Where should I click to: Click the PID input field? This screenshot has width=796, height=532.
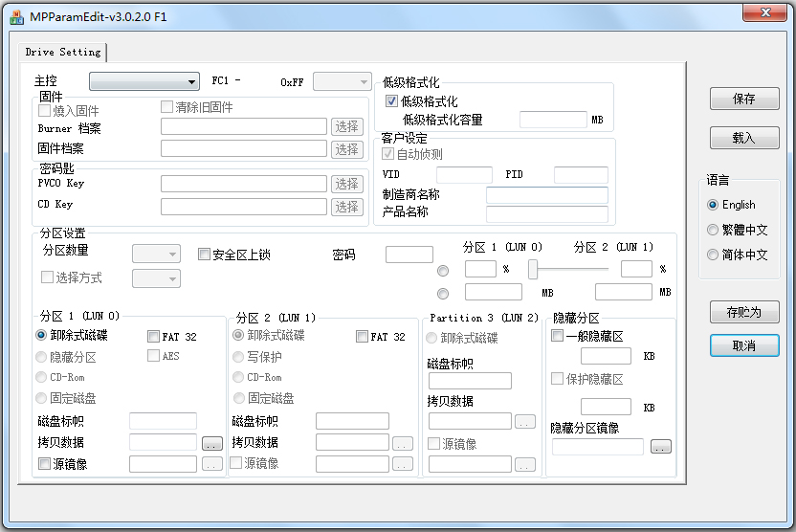click(582, 175)
